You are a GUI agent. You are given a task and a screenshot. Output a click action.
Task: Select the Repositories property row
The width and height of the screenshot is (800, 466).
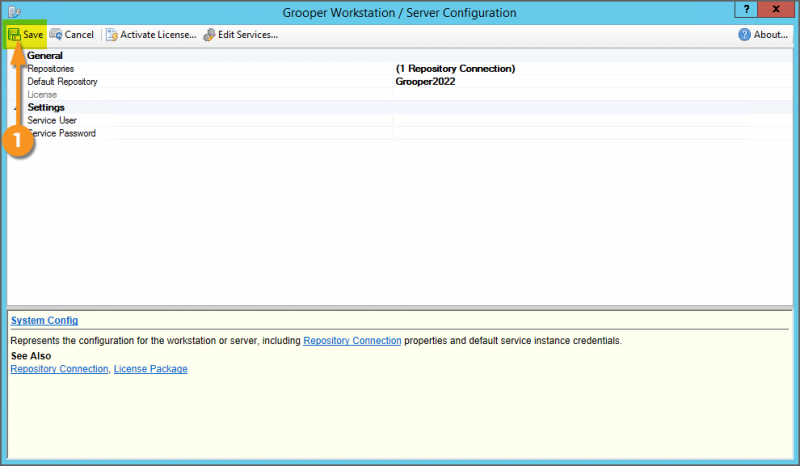click(x=51, y=68)
